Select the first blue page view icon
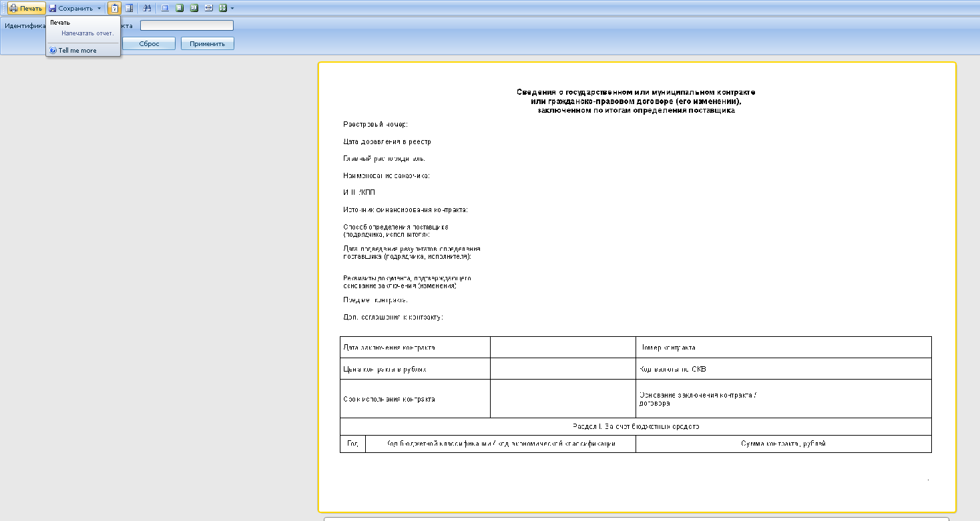Viewport: 980px width, 521px height. click(165, 8)
